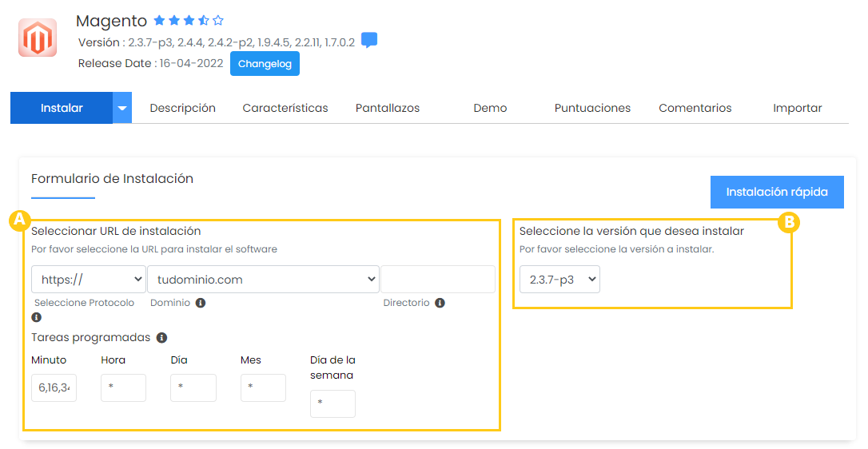
Task: Click the Release Date 16-04-2022 text
Action: [150, 64]
